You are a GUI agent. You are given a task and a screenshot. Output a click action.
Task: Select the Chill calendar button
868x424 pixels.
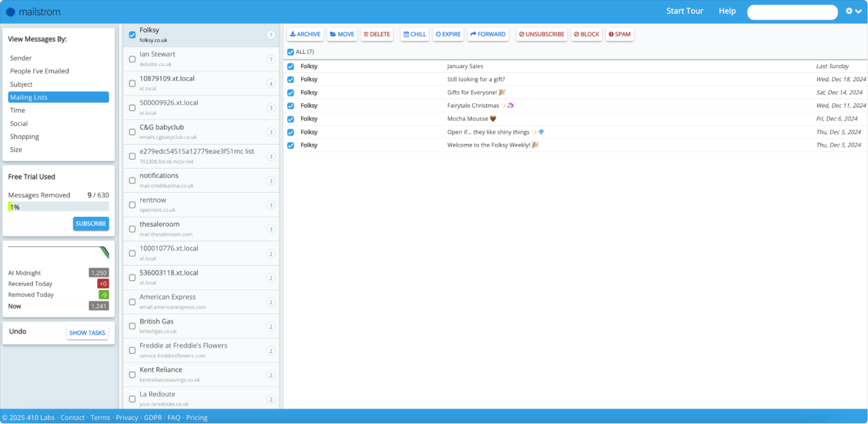(x=414, y=34)
